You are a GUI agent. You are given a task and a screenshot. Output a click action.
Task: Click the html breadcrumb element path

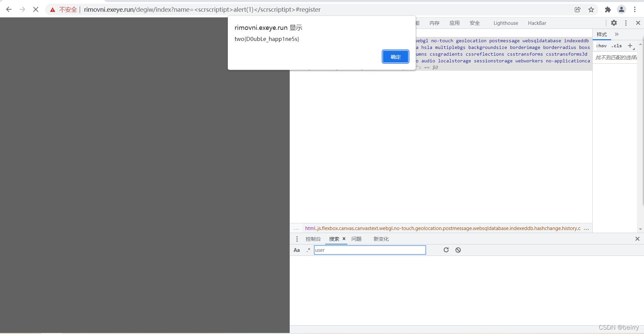coord(443,228)
